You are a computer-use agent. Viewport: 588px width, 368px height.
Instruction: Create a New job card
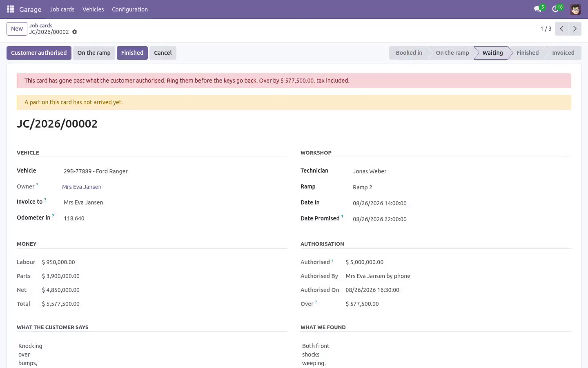17,29
